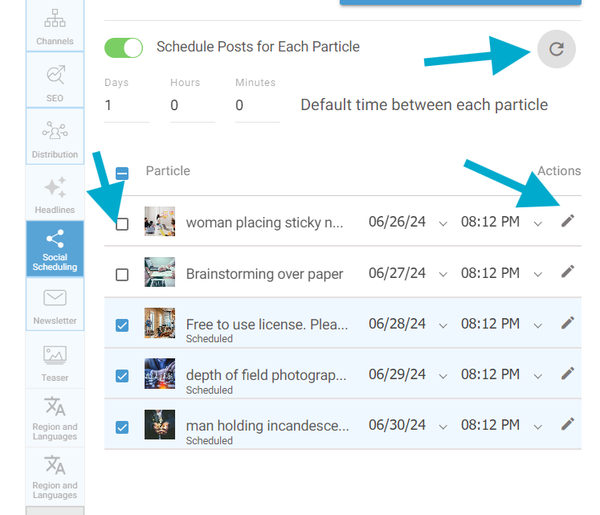Image resolution: width=600 pixels, height=515 pixels.
Task: Open the Headlines sidebar section
Action: [55, 195]
